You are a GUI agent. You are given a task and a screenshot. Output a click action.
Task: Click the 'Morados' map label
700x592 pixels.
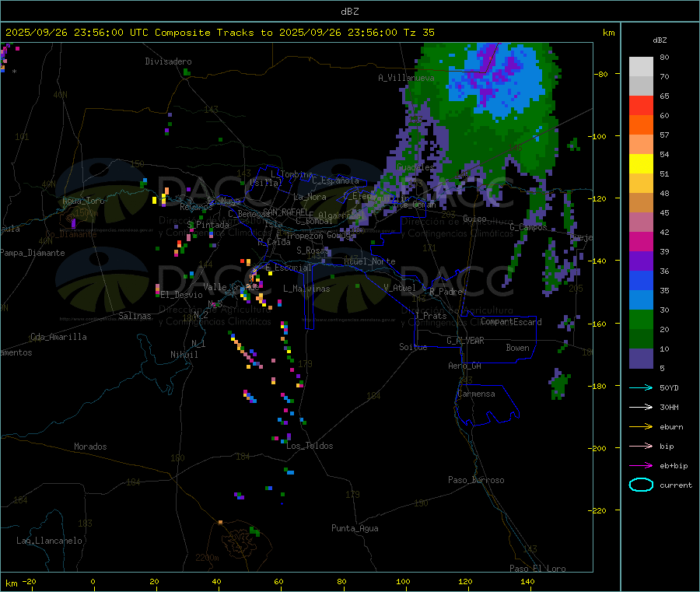90,447
